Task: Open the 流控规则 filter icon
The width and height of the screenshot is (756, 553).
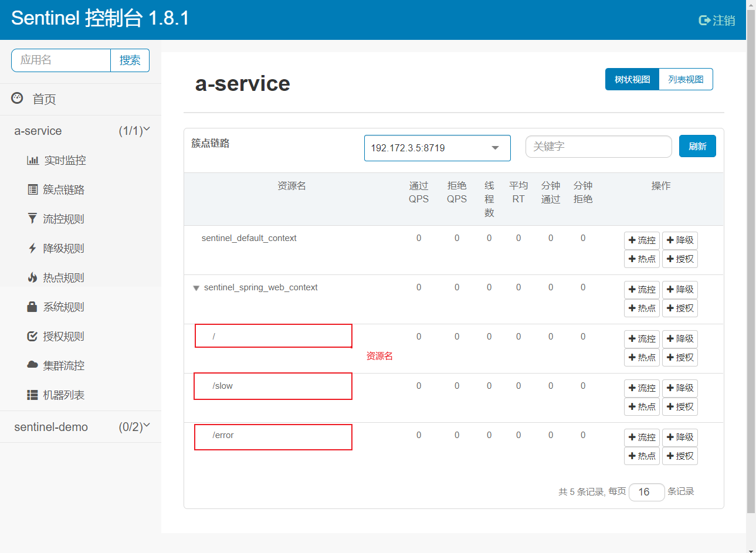Action: coord(32,219)
